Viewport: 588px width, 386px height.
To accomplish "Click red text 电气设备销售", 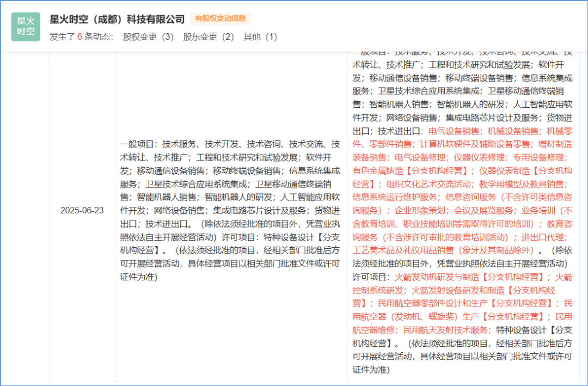I will (x=454, y=131).
